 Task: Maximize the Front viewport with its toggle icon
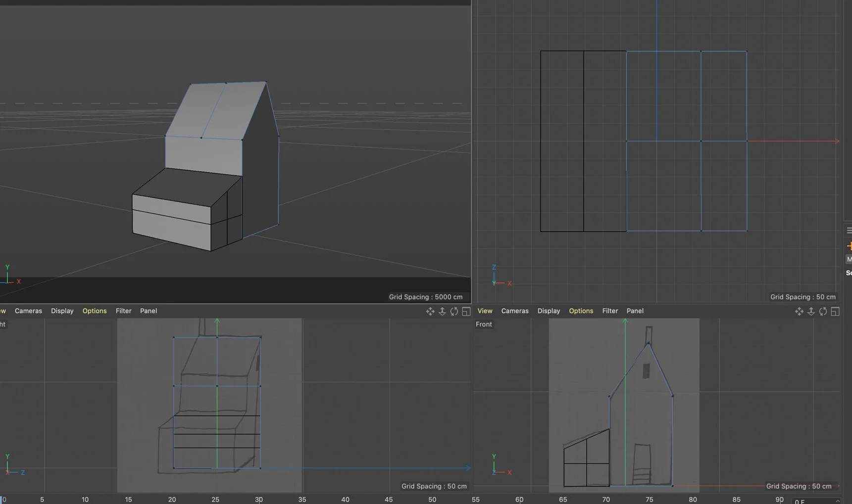(835, 311)
